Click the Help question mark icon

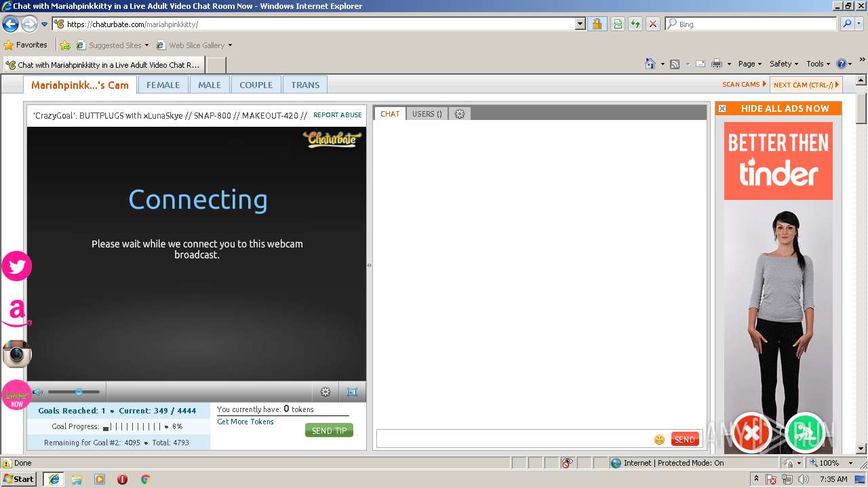tap(842, 64)
